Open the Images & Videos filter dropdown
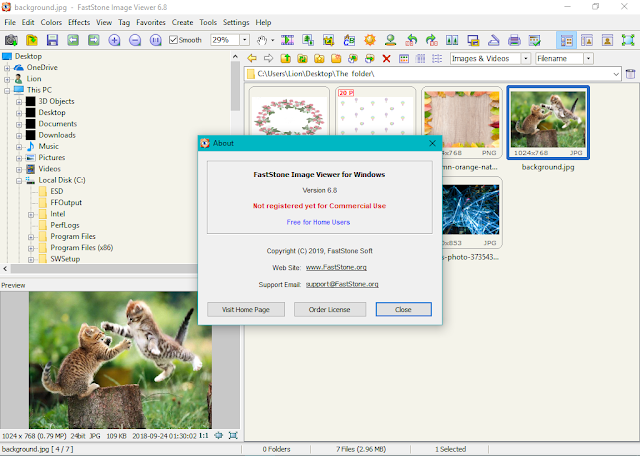The image size is (640, 456). pyautogui.click(x=526, y=58)
